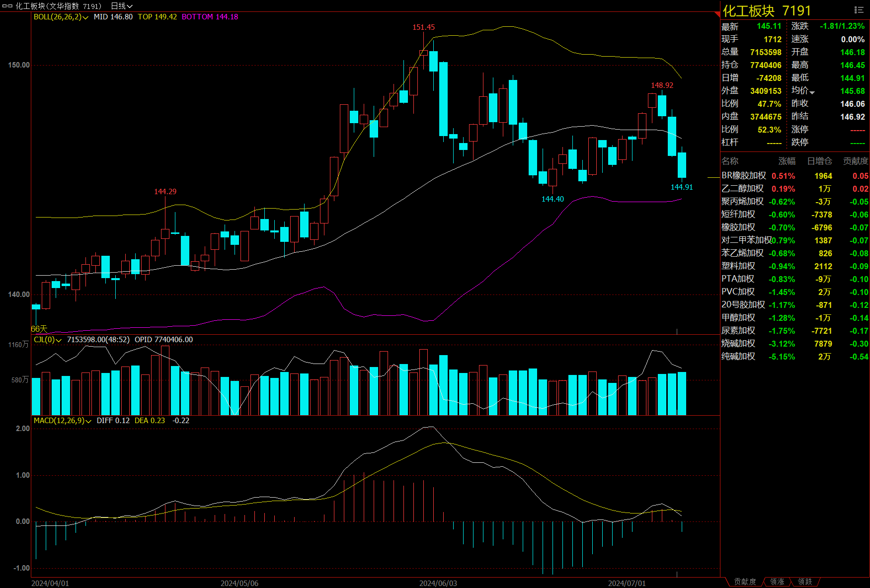Click the 最新 price value 145.11
This screenshot has height=588, width=870.
pos(769,26)
